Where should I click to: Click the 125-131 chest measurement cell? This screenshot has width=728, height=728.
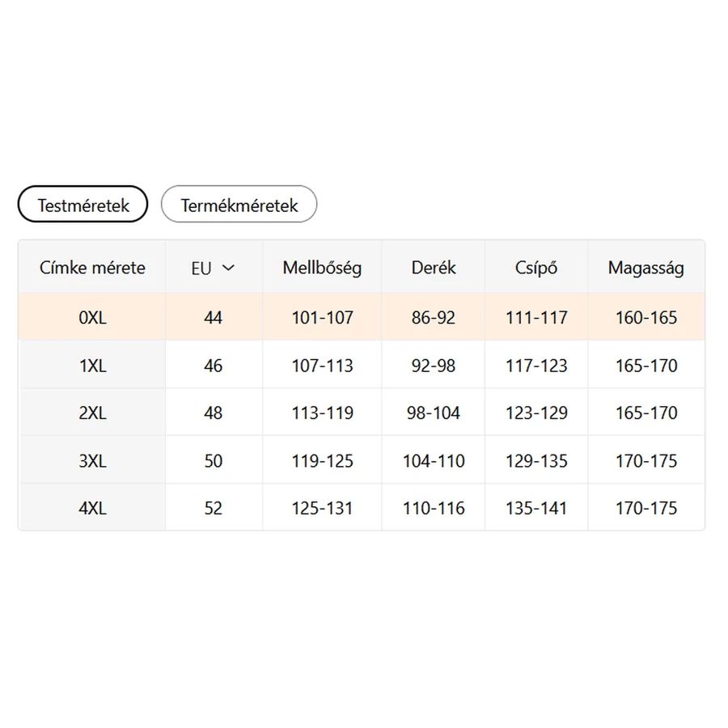coord(322,509)
